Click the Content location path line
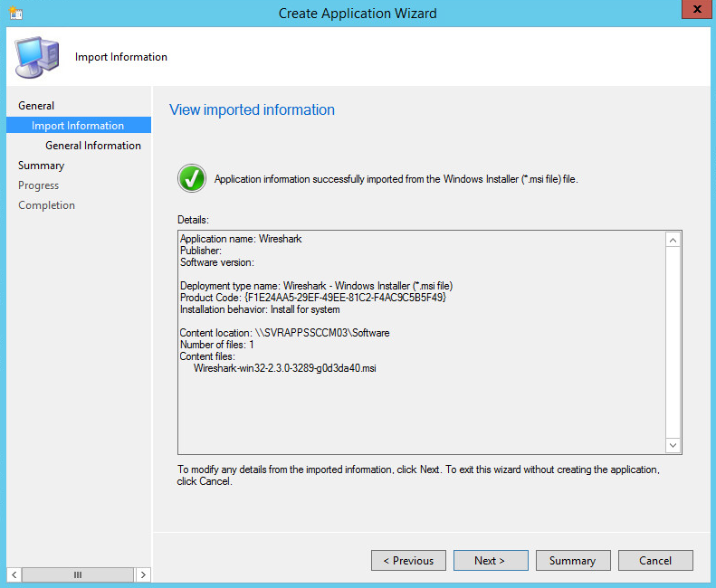The image size is (716, 588). tap(284, 333)
